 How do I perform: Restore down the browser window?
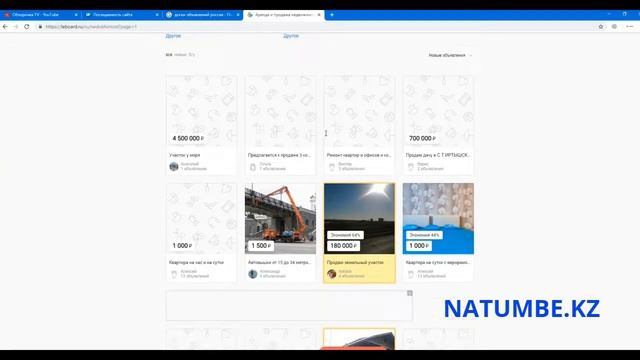624,14
